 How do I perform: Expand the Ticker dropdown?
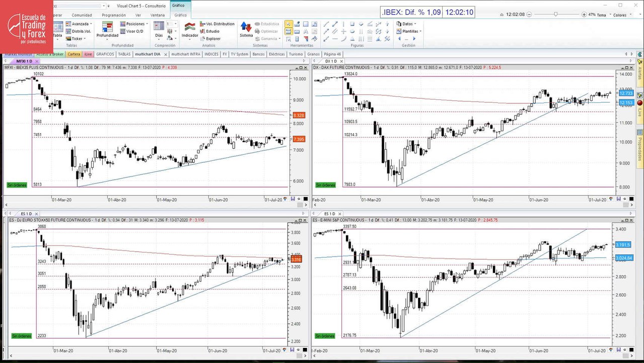[x=76, y=38]
